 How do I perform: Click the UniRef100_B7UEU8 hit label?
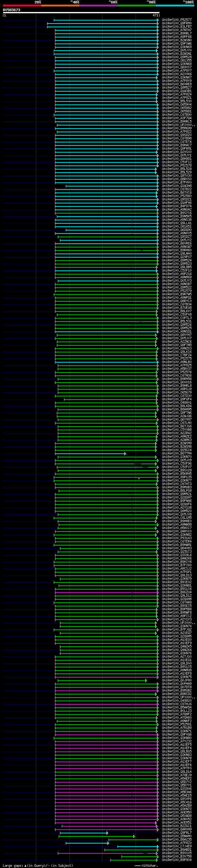pos(177,308)
